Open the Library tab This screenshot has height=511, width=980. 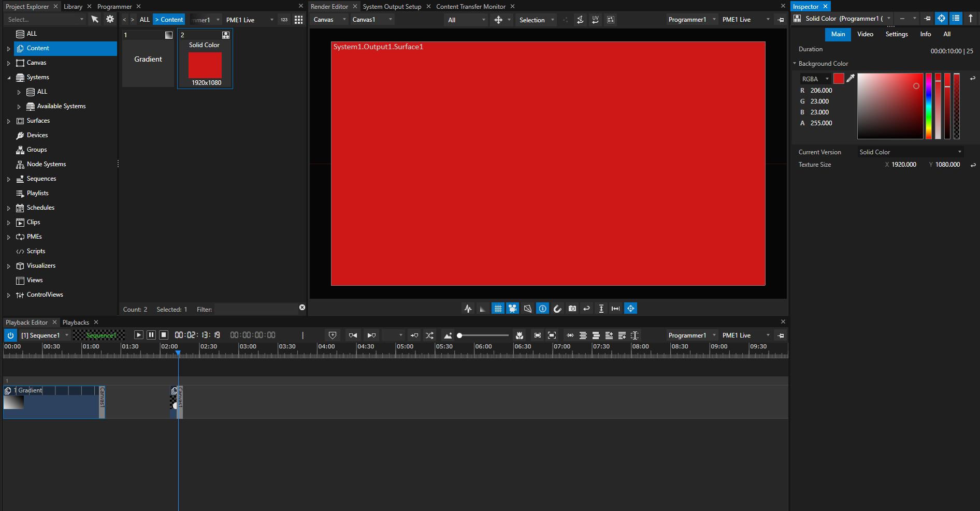point(73,6)
